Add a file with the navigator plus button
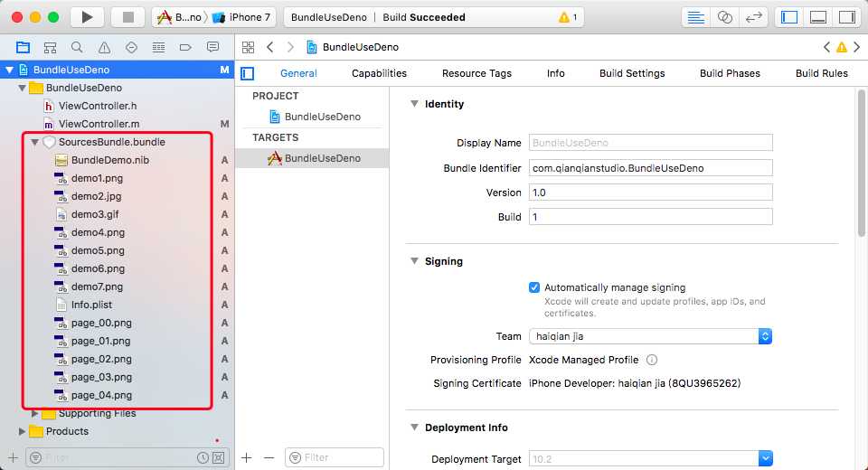 point(14,458)
